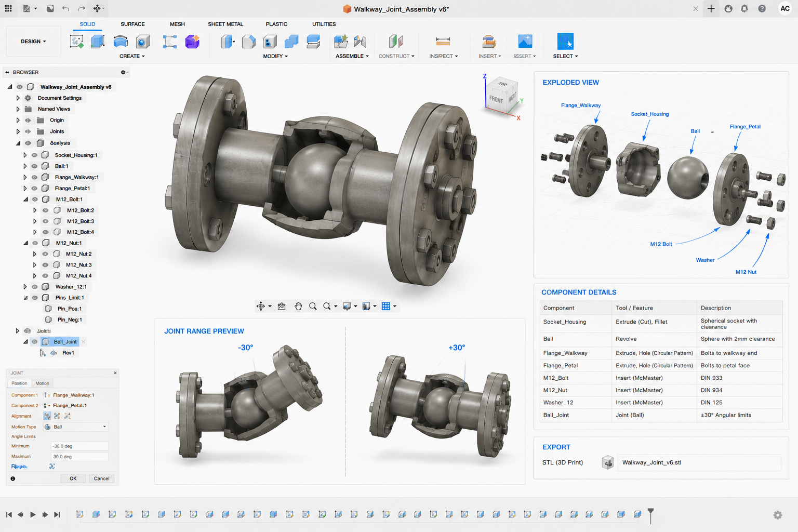Select the Pan hand tool in navigation bar
Screen dimensions: 798x532
pos(298,307)
